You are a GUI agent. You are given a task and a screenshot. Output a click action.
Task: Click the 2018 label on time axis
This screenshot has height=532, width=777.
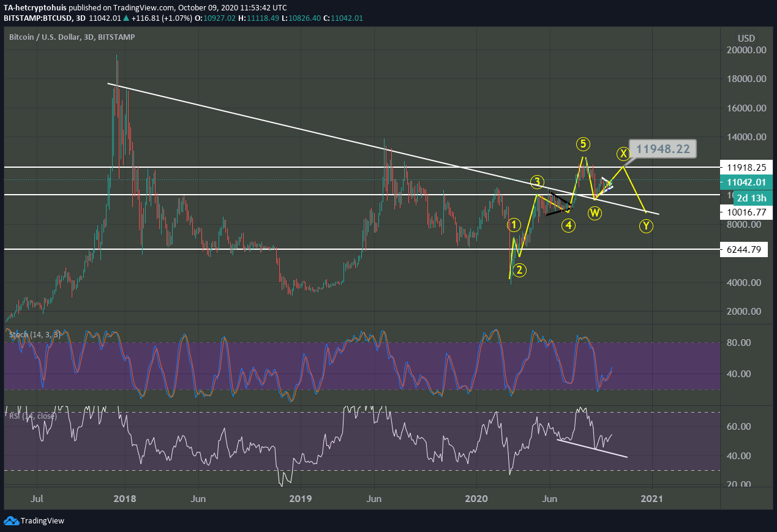124,499
